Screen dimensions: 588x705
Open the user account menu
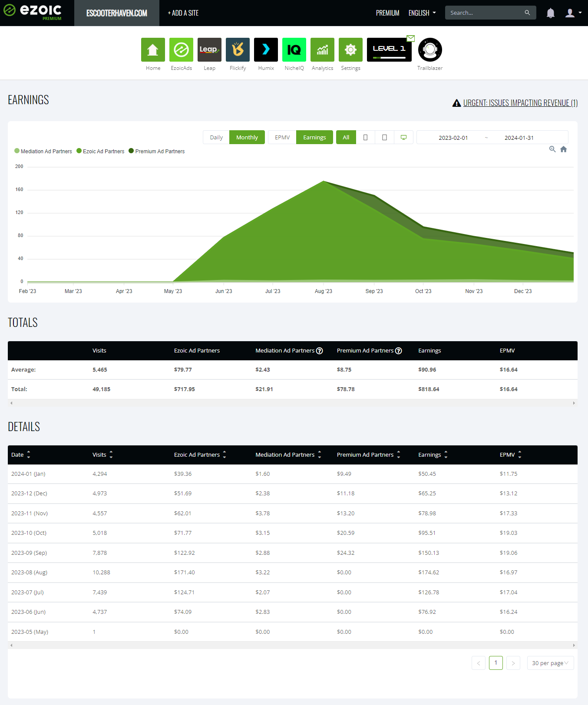[573, 13]
